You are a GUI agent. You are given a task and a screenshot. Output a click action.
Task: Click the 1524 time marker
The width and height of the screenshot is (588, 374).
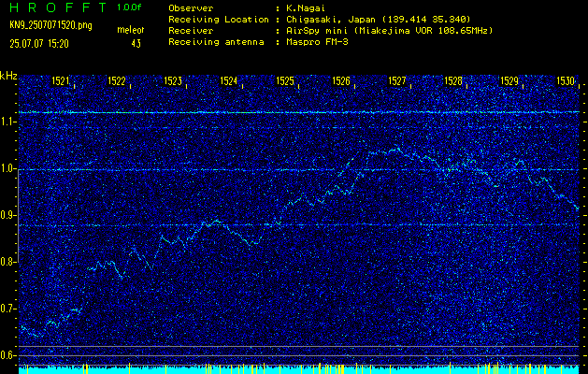[x=229, y=81]
